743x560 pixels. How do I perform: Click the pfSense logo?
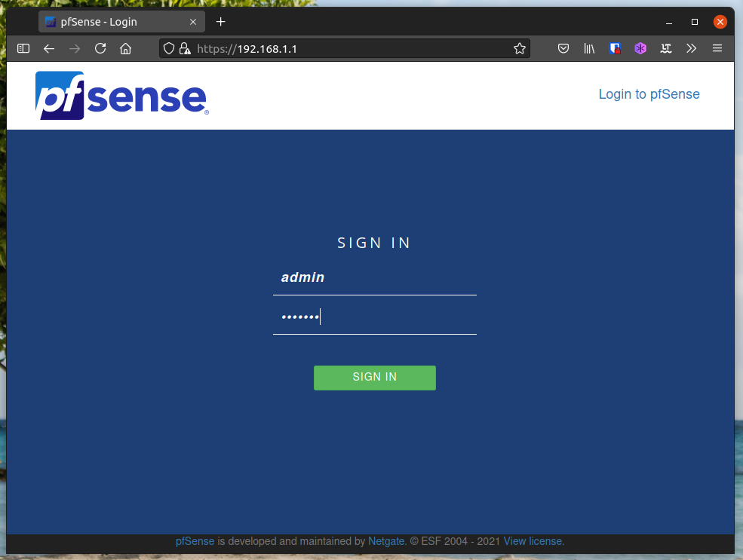point(121,96)
